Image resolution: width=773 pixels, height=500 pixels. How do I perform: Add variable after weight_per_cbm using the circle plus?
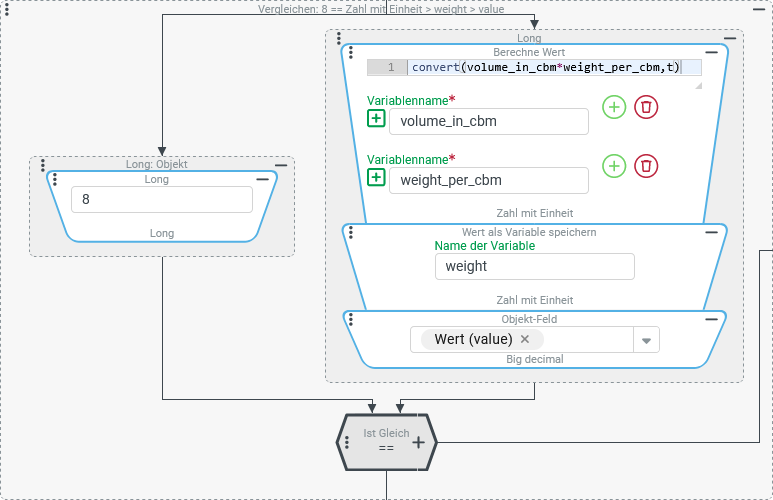(x=614, y=166)
